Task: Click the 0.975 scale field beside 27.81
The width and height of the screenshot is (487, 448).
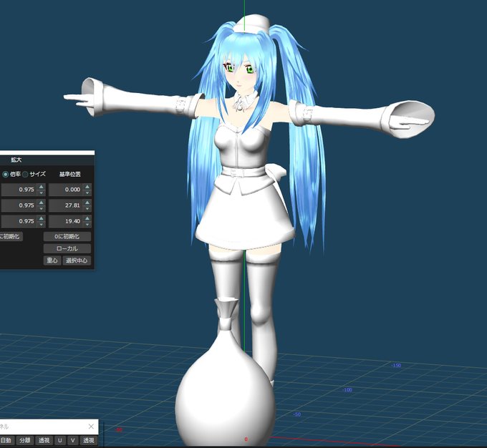Action: (19, 205)
